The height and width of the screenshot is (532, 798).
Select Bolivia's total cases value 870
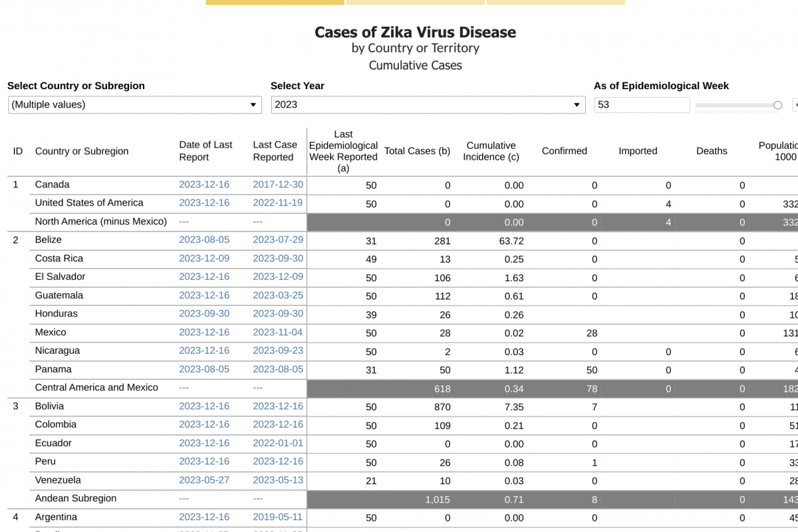tap(442, 407)
